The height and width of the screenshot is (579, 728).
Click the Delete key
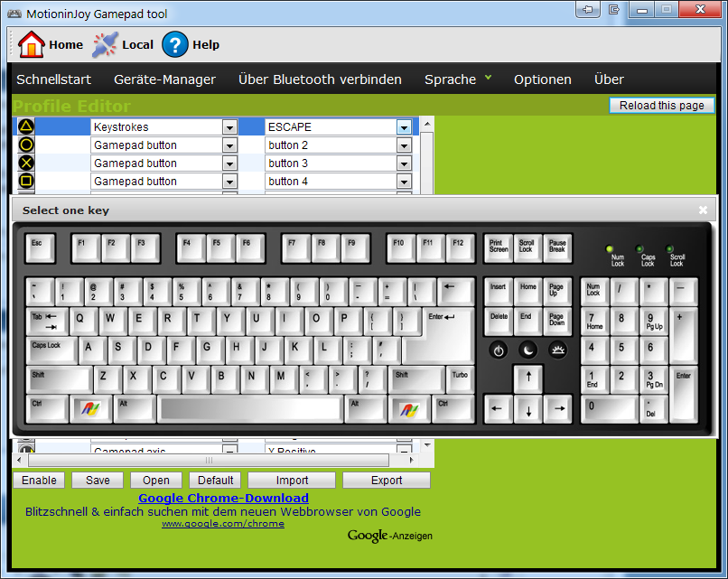499,322
